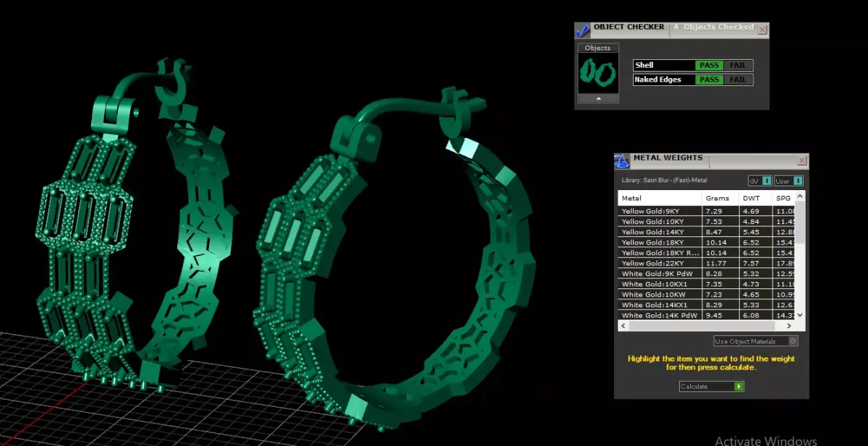The height and width of the screenshot is (446, 868).
Task: Click the Grams column header
Action: [720, 198]
